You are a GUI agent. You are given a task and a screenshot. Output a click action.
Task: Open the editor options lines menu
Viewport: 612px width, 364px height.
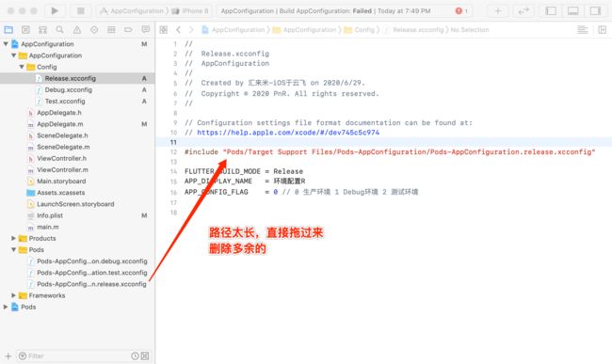[582, 29]
